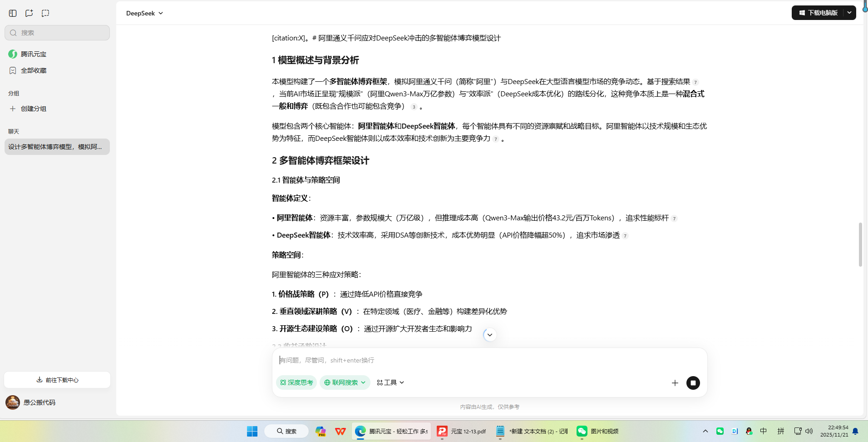Image resolution: width=868 pixels, height=442 pixels.
Task: Open the 图片和视频 WeChat icon in taskbar
Action: (x=582, y=431)
